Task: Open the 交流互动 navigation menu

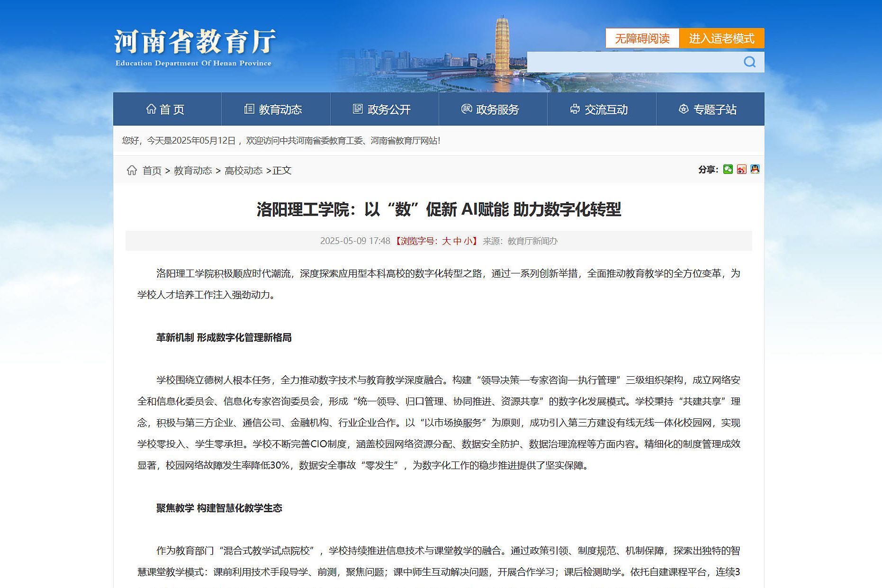Action: click(x=601, y=109)
